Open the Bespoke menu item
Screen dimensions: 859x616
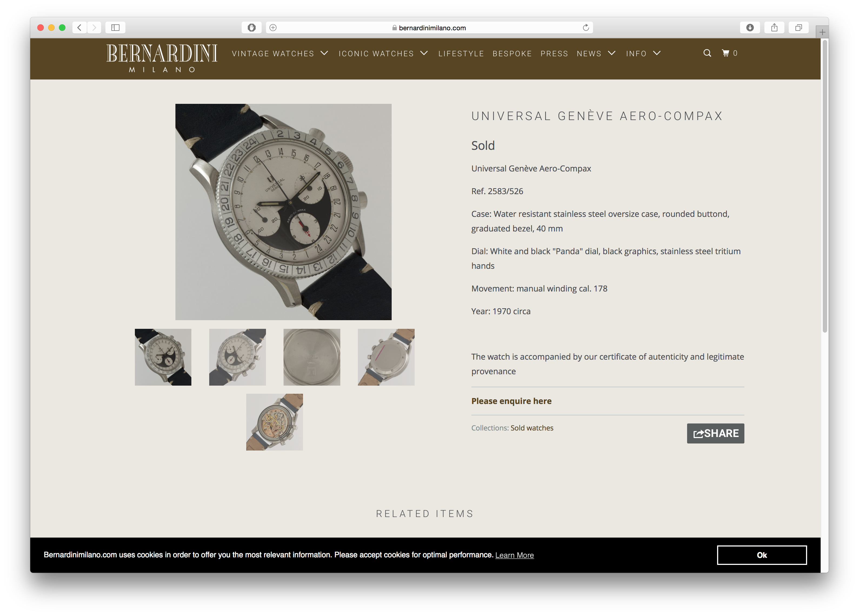512,54
